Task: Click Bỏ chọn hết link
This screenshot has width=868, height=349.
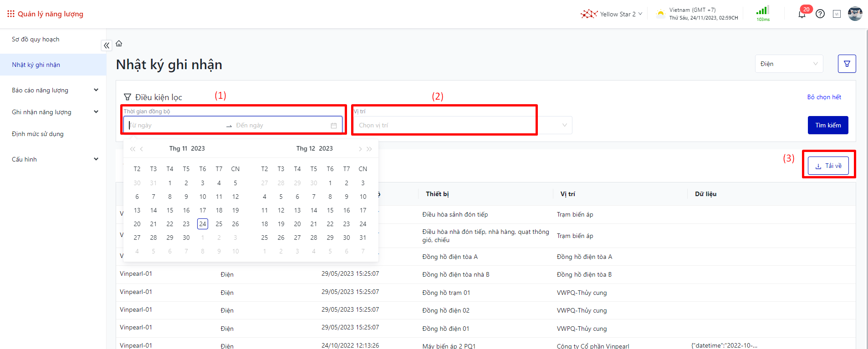Action: (x=824, y=97)
